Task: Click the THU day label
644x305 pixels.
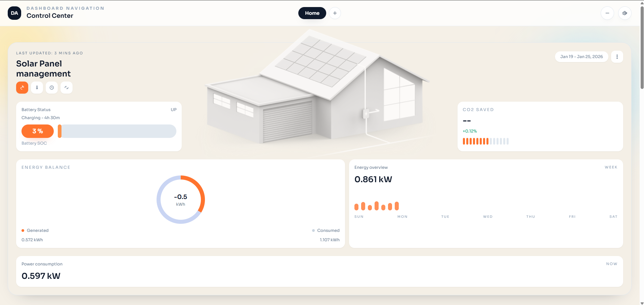Action: 530,217
